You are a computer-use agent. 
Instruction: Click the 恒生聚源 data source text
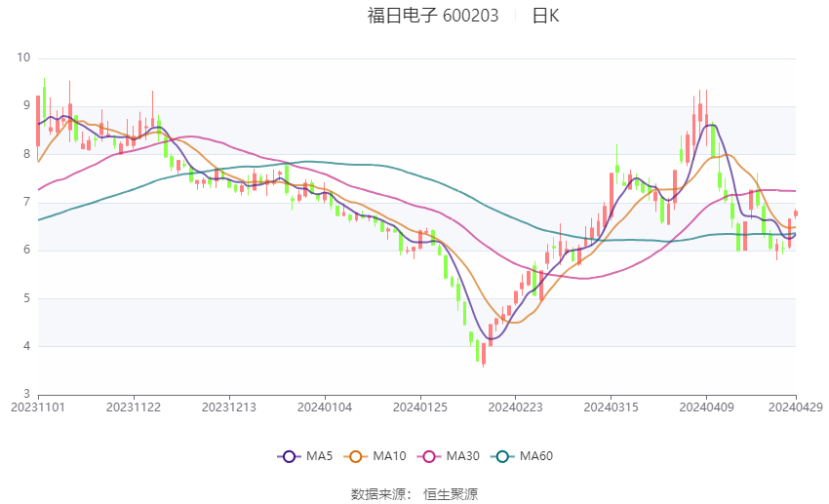pos(451,494)
